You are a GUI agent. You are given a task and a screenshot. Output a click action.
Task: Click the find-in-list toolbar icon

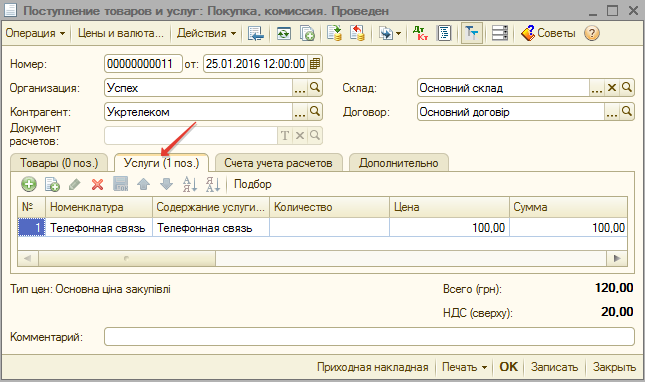(x=255, y=33)
